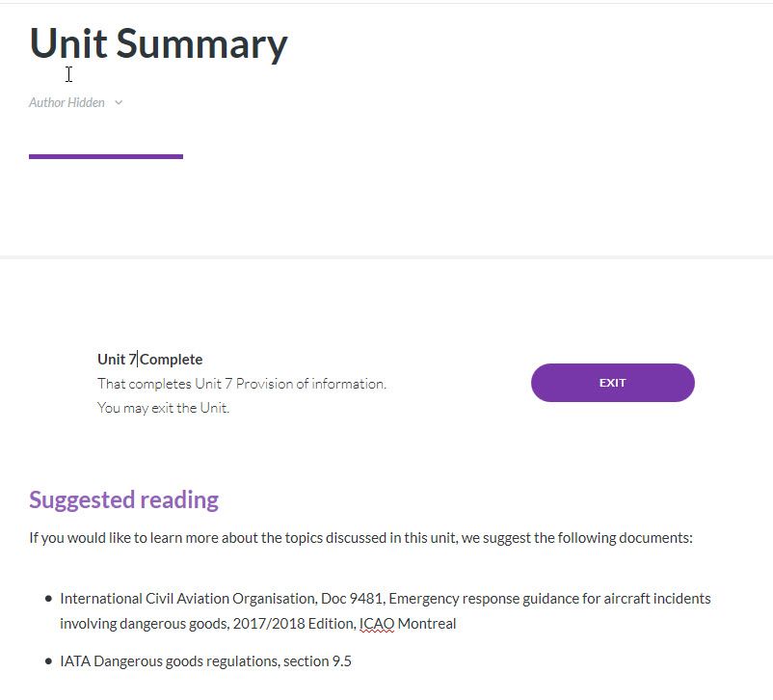Viewport: 773px width, 700px height.
Task: Click the bullet dot before International Civil Aviation
Action: [48, 599]
